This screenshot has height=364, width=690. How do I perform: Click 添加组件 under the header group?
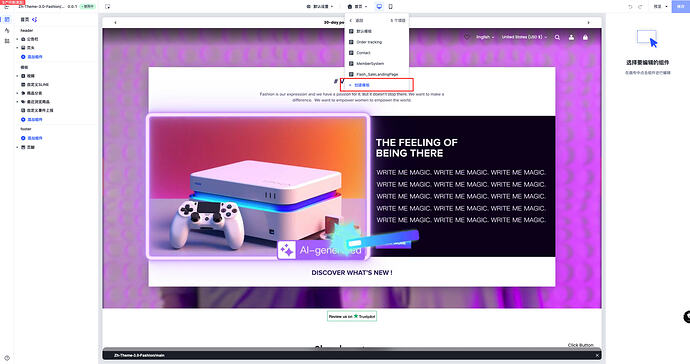(x=32, y=57)
